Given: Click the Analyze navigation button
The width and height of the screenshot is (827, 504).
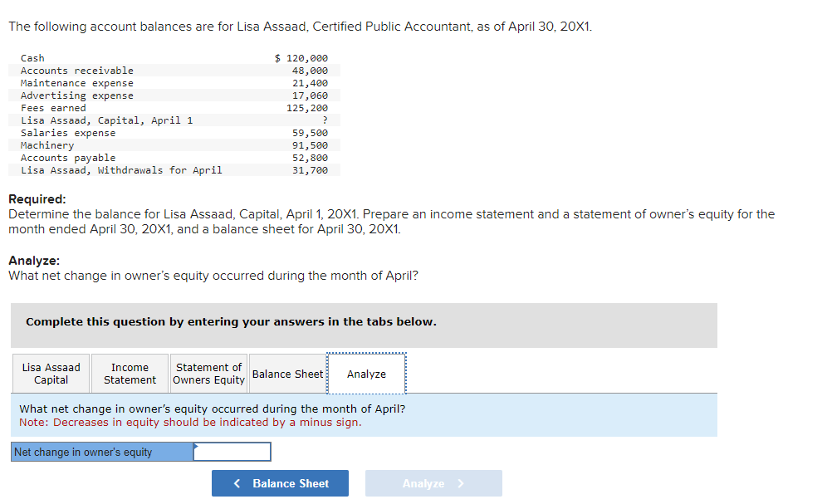Looking at the screenshot, I should (433, 483).
